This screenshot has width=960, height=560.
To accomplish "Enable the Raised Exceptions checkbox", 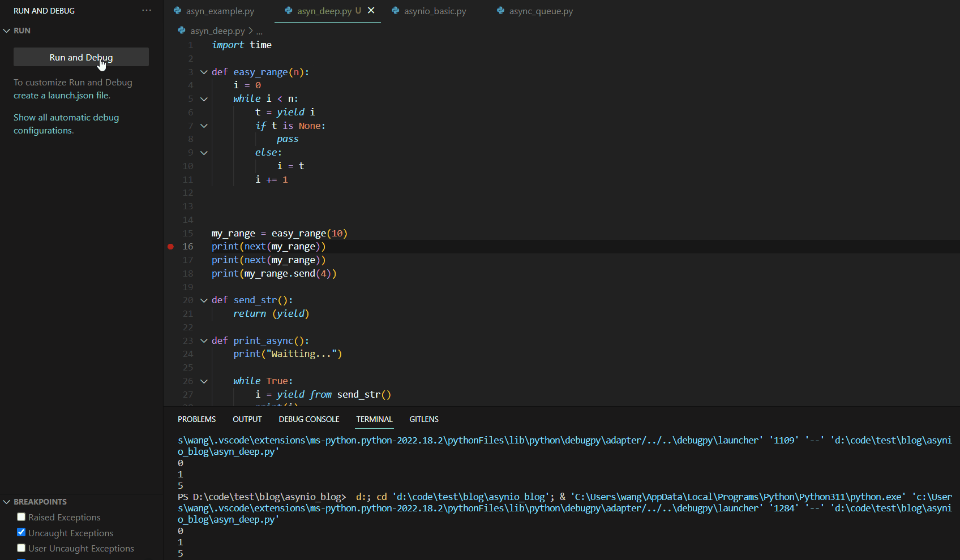I will point(21,516).
